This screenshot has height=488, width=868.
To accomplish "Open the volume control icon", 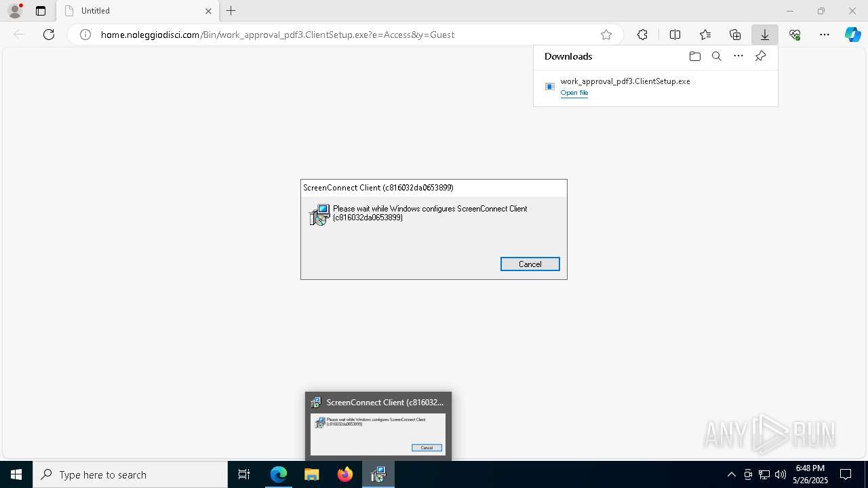I will click(x=780, y=474).
